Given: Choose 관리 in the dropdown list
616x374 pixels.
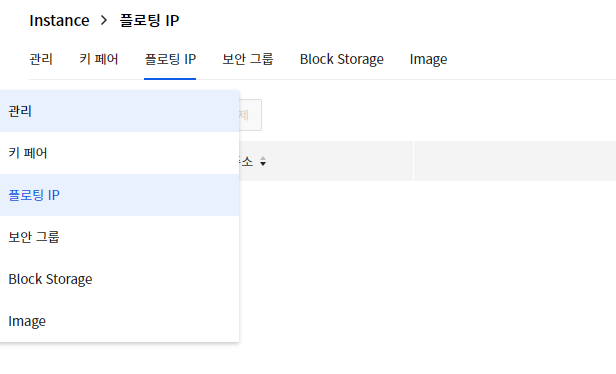Looking at the screenshot, I should pos(119,111).
